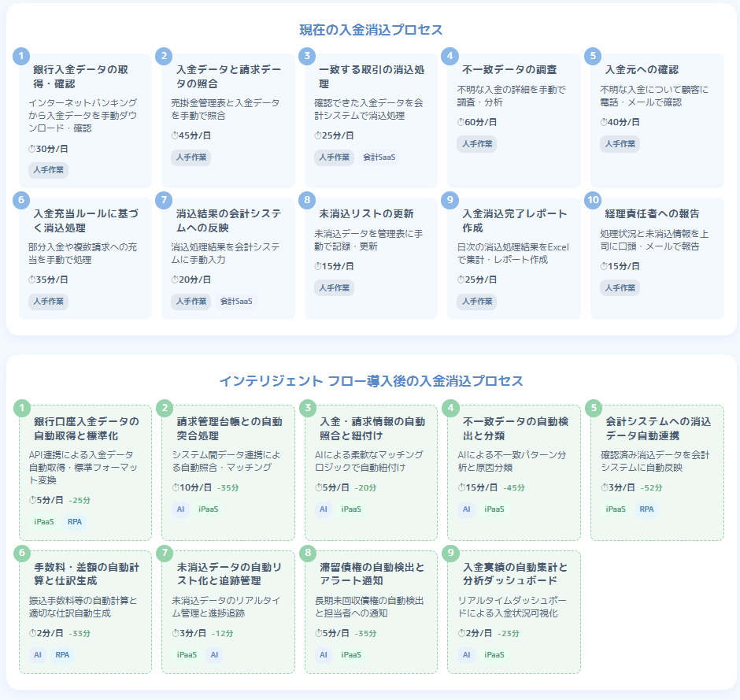Click the title 消込結果の会計システムへの反映
Viewport: 740px width, 700px height.
click(x=228, y=220)
